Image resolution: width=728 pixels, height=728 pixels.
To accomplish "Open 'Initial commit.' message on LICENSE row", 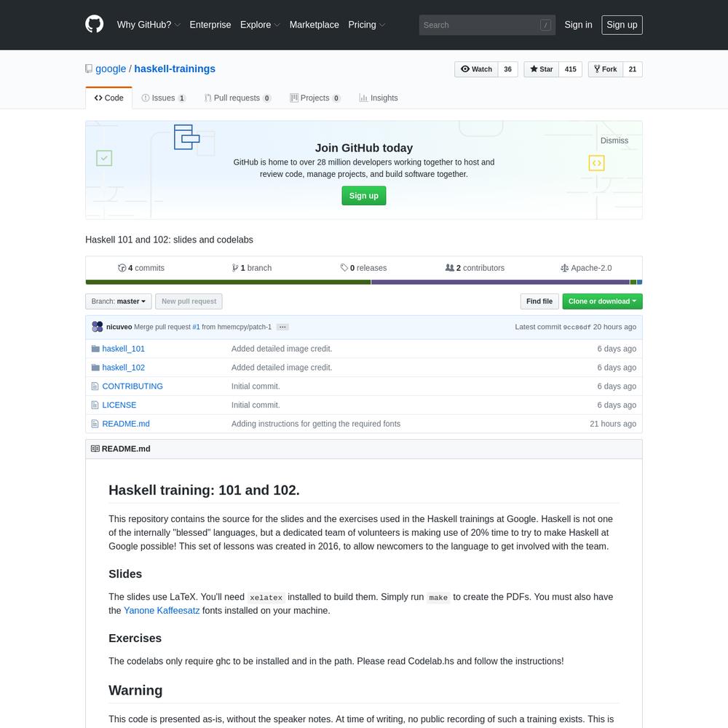I will pos(256,405).
